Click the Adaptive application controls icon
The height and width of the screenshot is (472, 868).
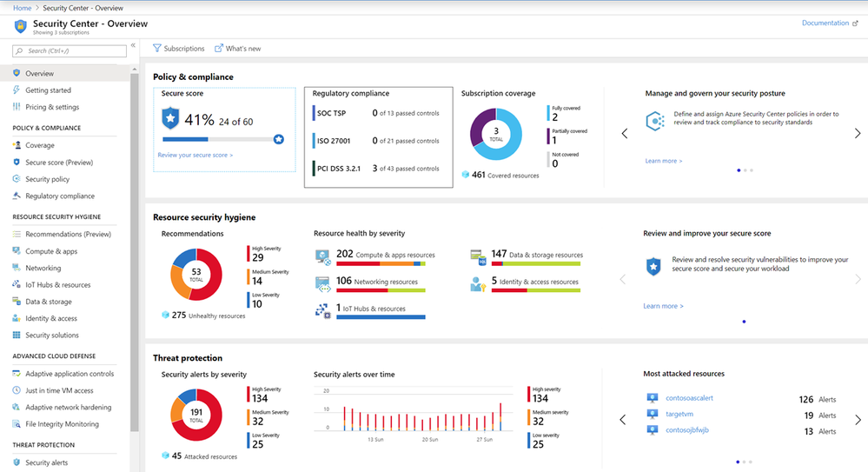coord(17,374)
